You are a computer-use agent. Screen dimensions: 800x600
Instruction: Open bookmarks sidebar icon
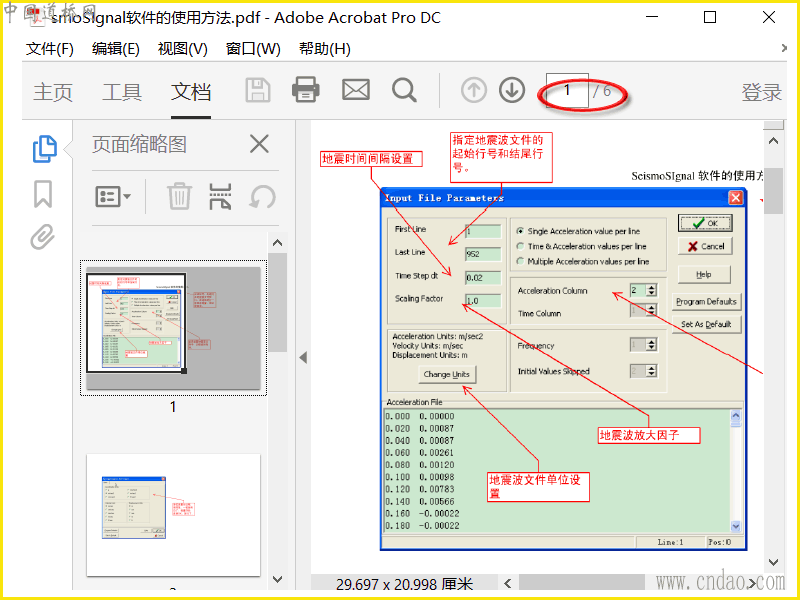(43, 194)
